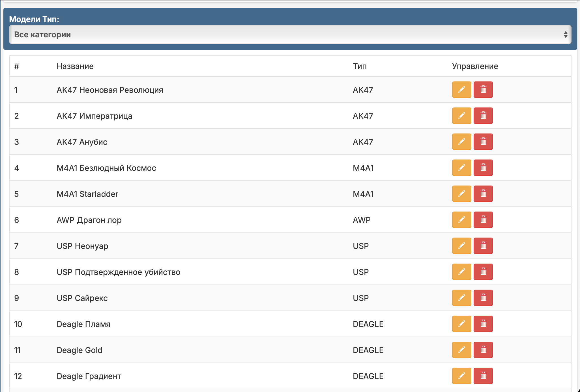The image size is (580, 392).
Task: Click the edit icon for USP Сайрекс
Action: [x=461, y=298]
